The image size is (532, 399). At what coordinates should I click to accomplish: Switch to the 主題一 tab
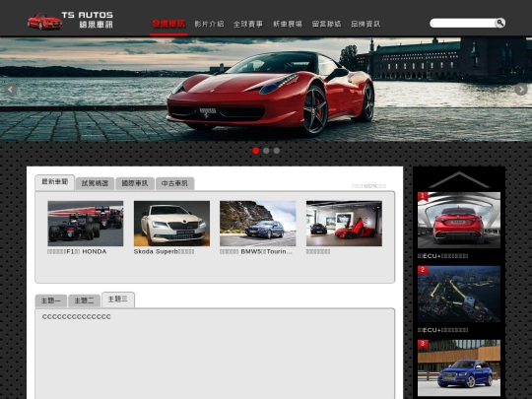coord(51,300)
